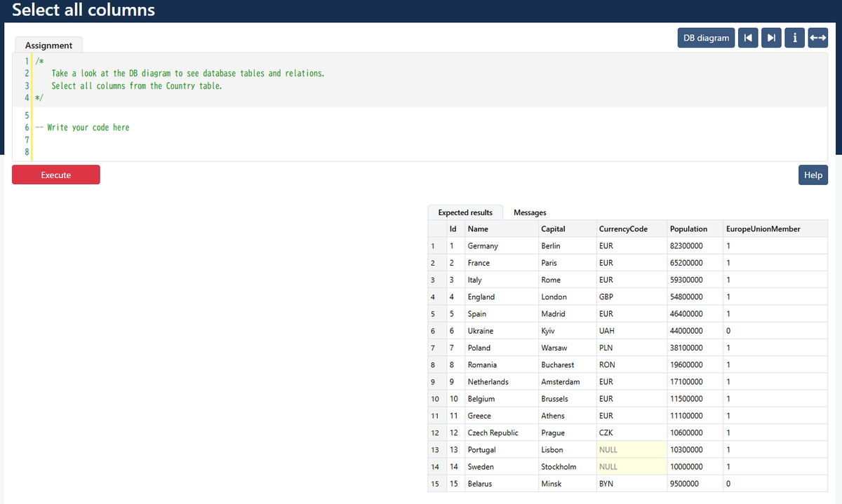
Task: Open the DB diagram
Action: pyautogui.click(x=707, y=38)
